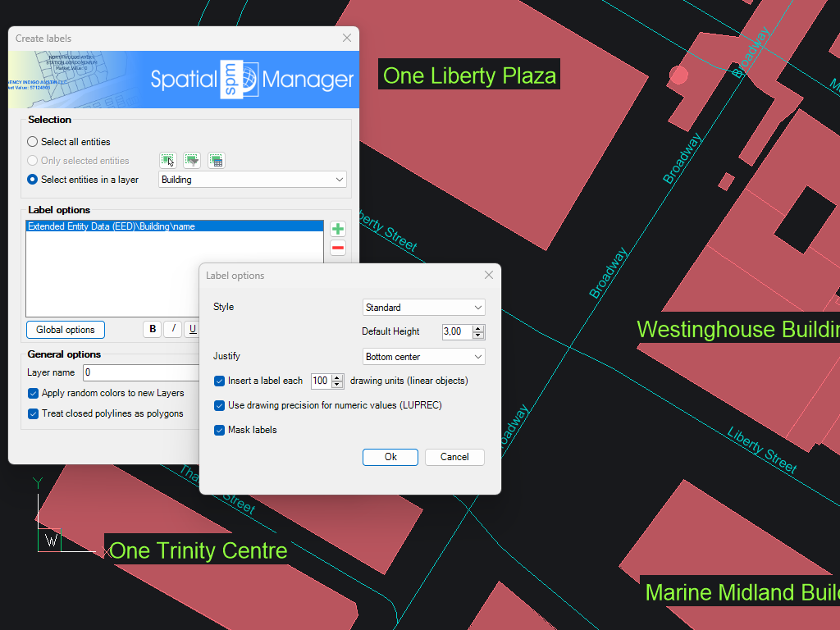
Task: Decrease label interval 100 with down arrow
Action: pos(337,385)
